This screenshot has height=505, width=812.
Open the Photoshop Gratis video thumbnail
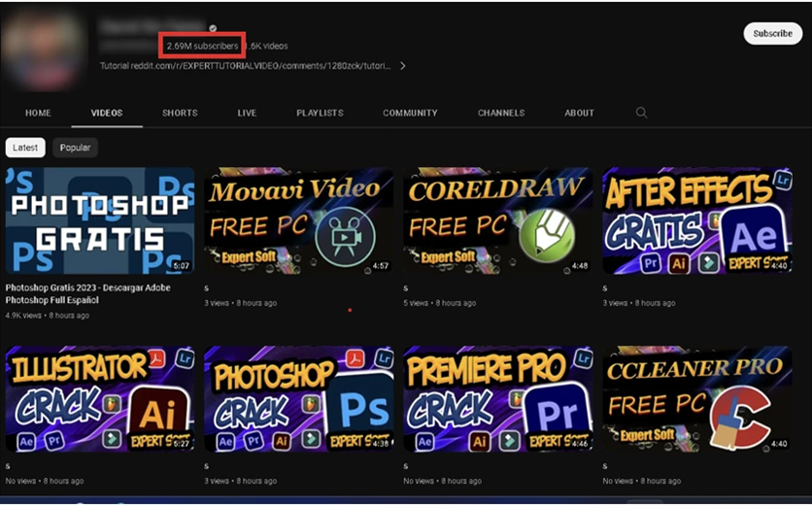point(99,220)
